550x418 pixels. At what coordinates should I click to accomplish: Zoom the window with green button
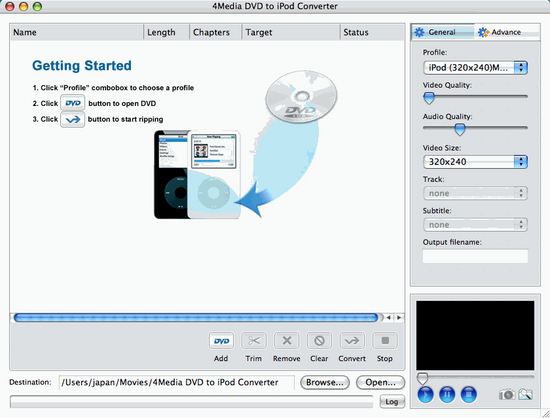pos(37,6)
